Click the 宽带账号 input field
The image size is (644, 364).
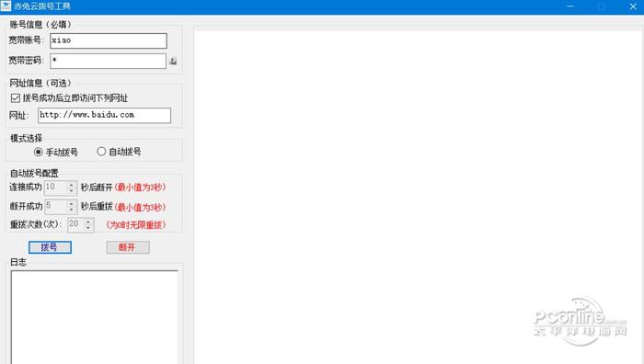click(x=109, y=40)
